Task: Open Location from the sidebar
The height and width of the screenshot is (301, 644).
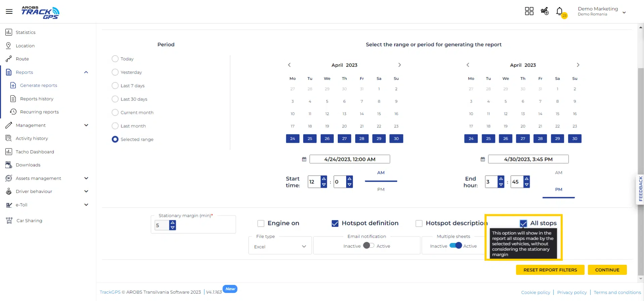Action: [x=25, y=46]
